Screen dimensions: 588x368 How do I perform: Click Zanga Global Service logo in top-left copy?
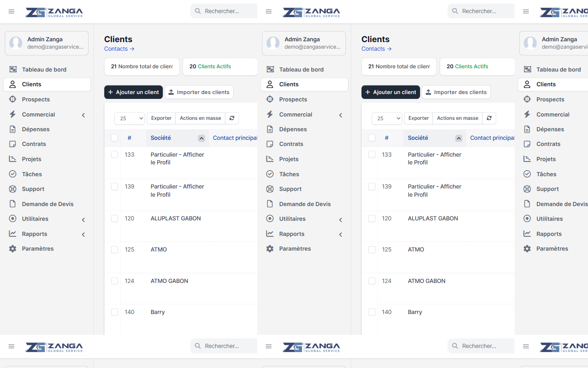pyautogui.click(x=54, y=12)
